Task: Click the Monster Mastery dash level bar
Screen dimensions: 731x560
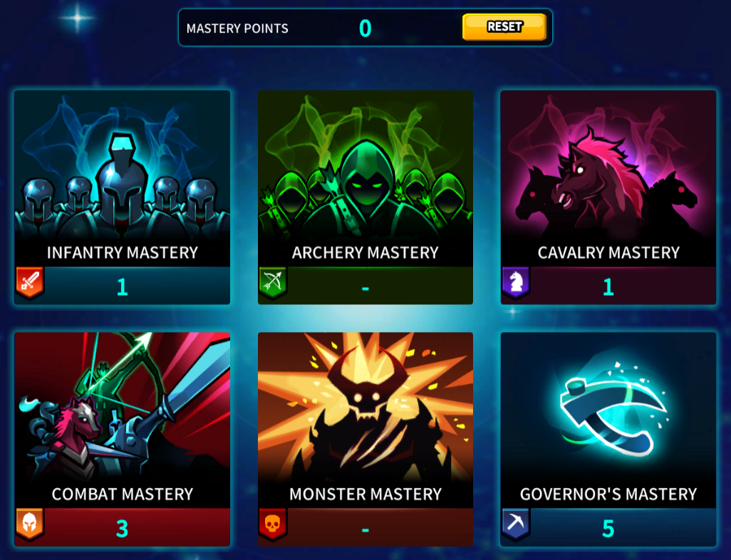Action: pos(365,527)
